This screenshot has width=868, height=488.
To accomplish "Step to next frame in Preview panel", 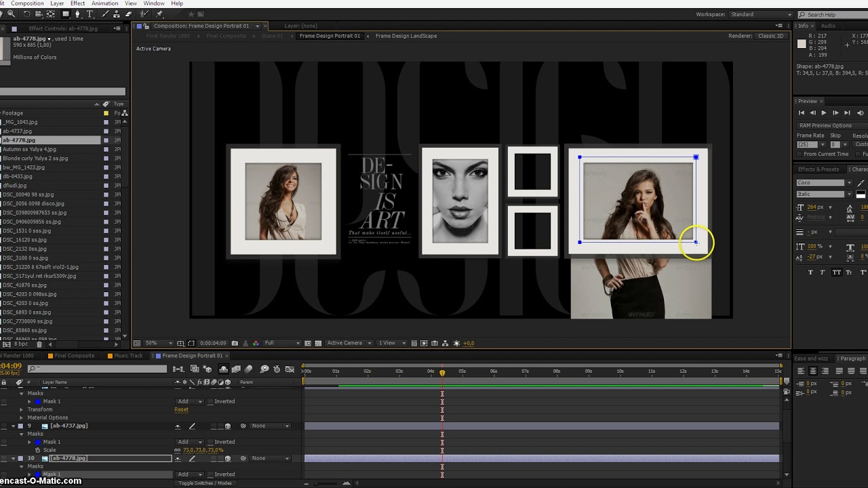I will tap(835, 113).
